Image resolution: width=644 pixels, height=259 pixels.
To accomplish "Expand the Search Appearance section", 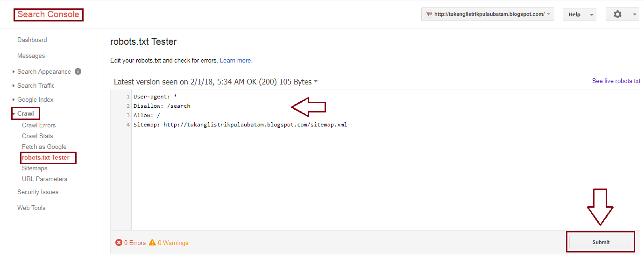I will [44, 72].
